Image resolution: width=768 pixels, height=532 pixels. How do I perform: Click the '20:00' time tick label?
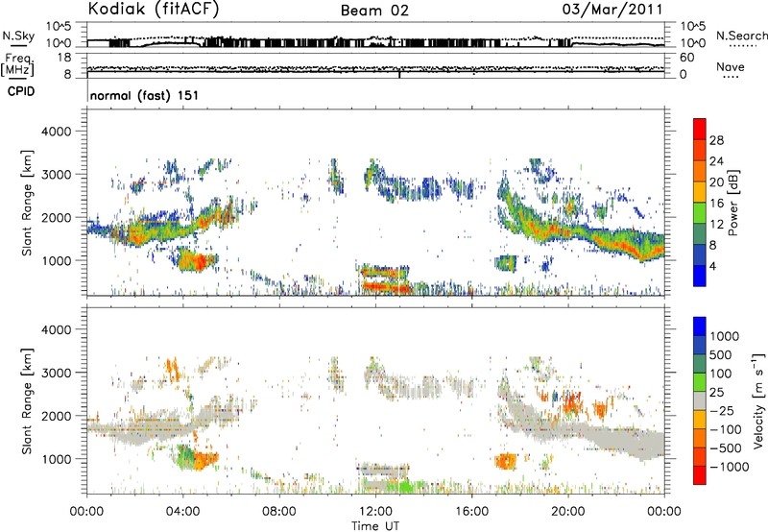coord(568,512)
